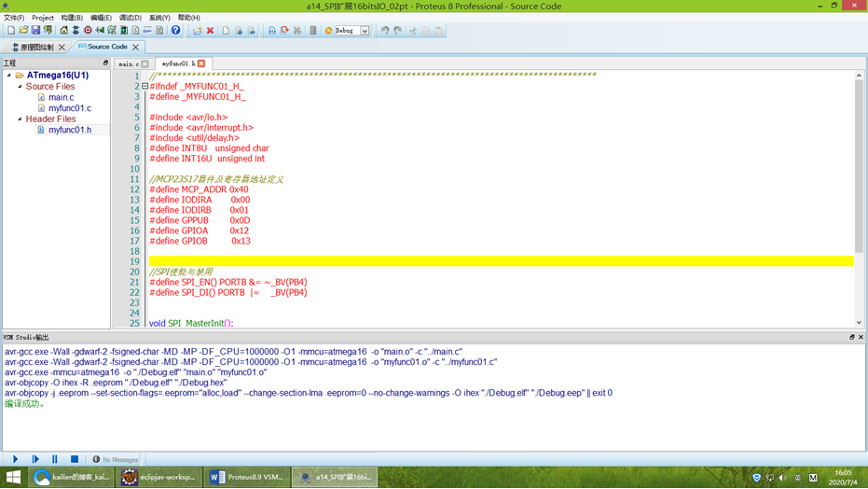
Task: Open a project with the folder icon
Action: coord(23,31)
